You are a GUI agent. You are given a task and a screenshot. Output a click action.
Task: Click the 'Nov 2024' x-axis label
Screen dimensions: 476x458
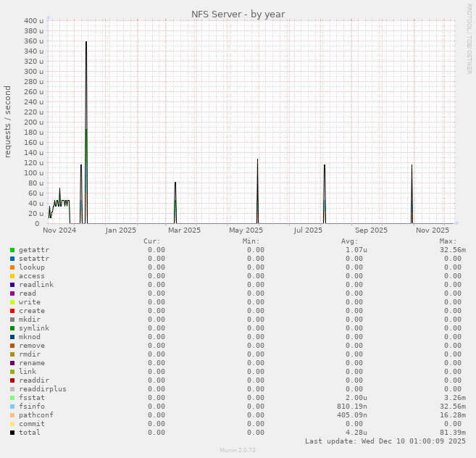59,230
